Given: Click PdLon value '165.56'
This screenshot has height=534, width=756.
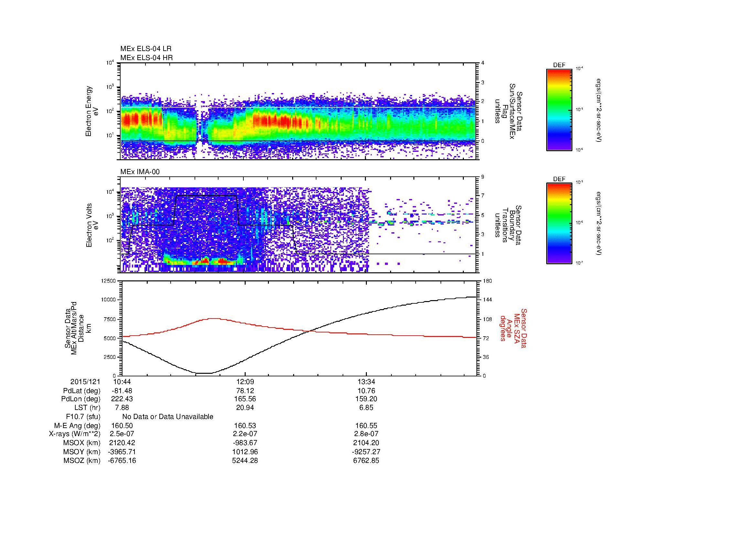Looking at the screenshot, I should coord(245,399).
